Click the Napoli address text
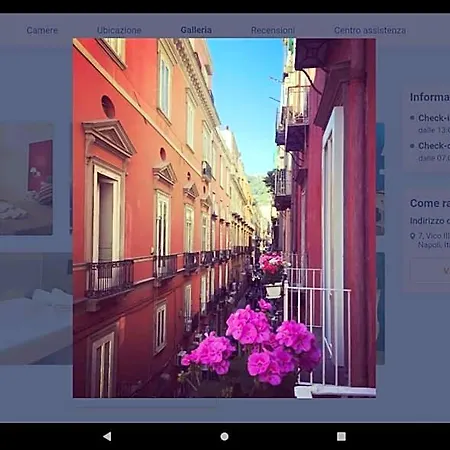 click(x=434, y=240)
